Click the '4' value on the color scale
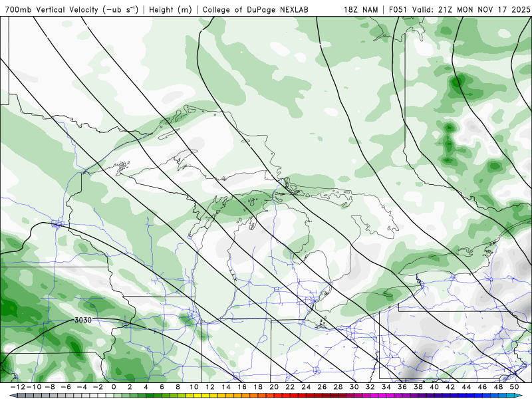 coord(146,387)
